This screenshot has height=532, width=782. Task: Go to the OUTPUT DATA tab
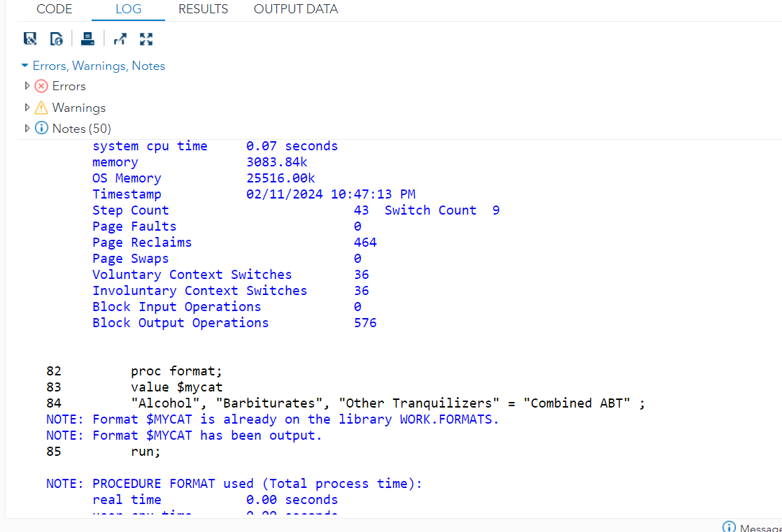click(296, 9)
